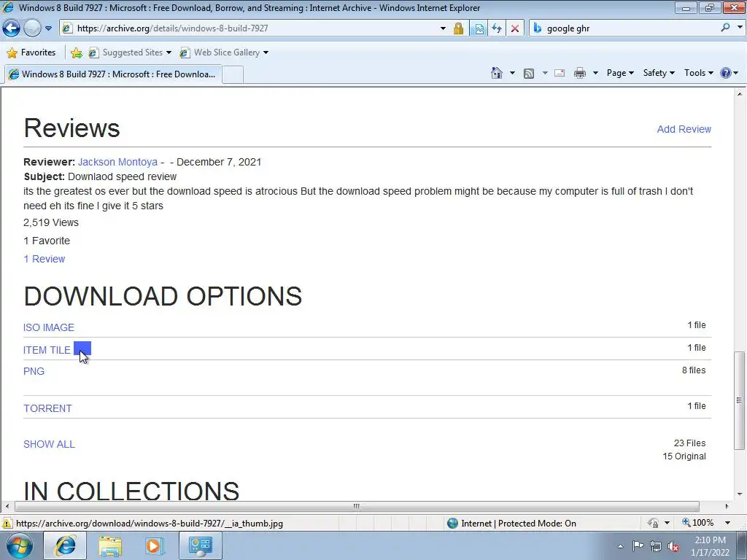The image size is (747, 560).
Task: Click the Add to Favorites bar icon
Action: coord(76,52)
